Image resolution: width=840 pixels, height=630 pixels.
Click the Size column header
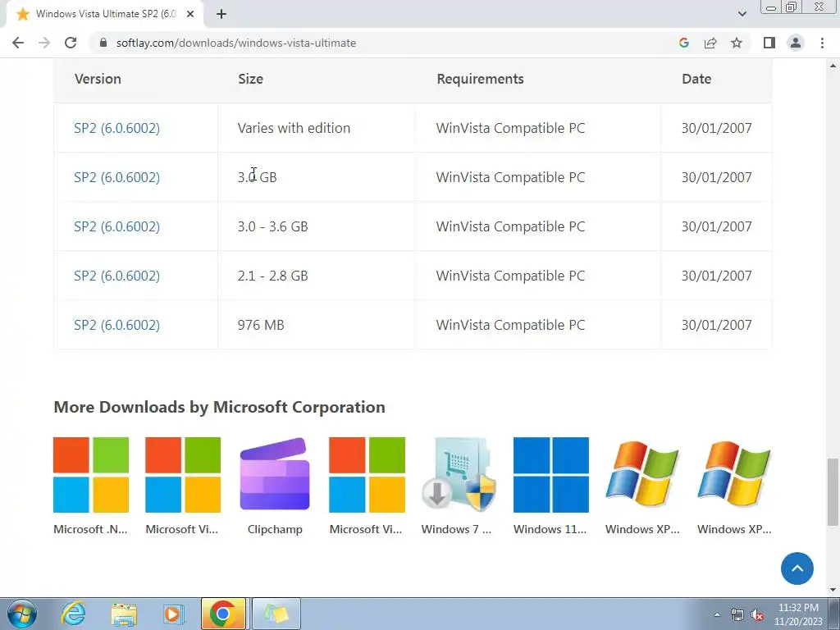pyautogui.click(x=251, y=79)
